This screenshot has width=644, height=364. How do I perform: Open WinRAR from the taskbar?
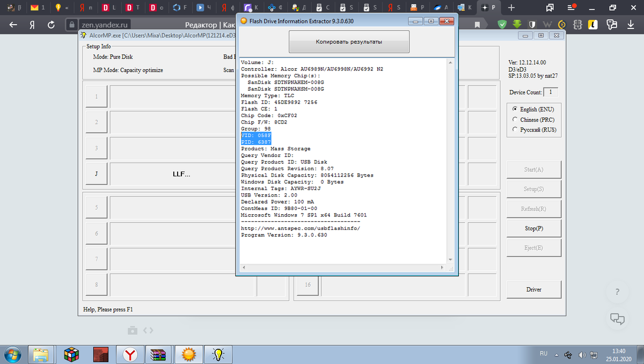click(x=159, y=354)
